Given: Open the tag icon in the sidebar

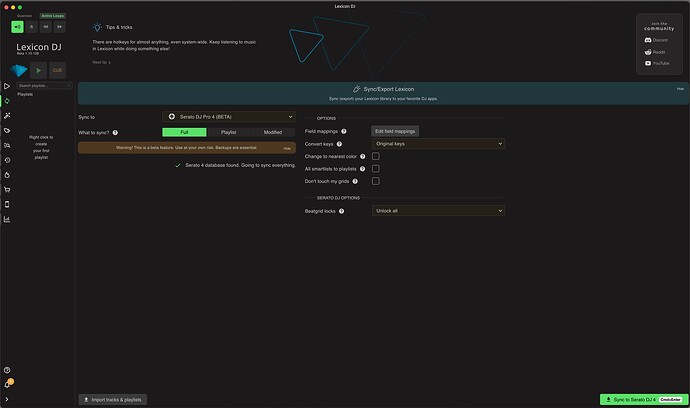Looking at the screenshot, I should tap(7, 131).
